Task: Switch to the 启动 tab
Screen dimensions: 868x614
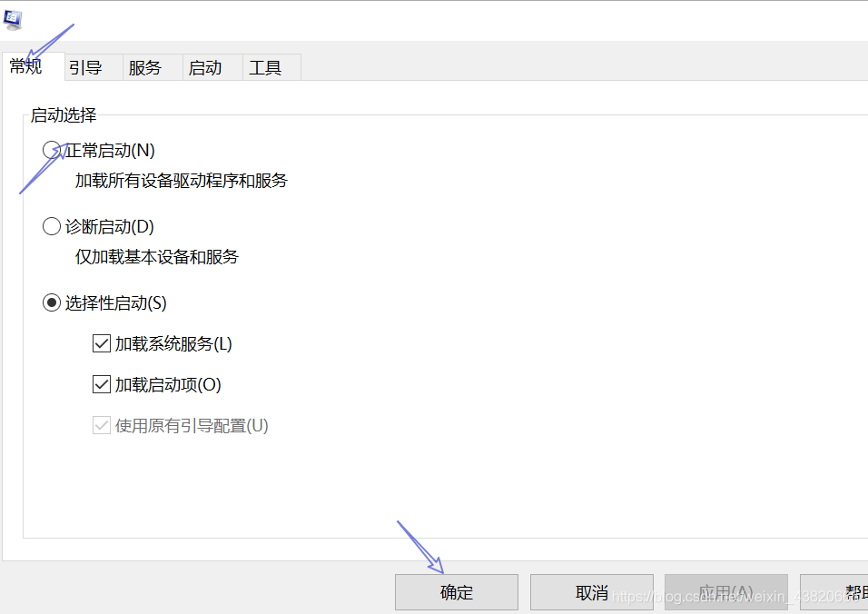Action: tap(212, 68)
